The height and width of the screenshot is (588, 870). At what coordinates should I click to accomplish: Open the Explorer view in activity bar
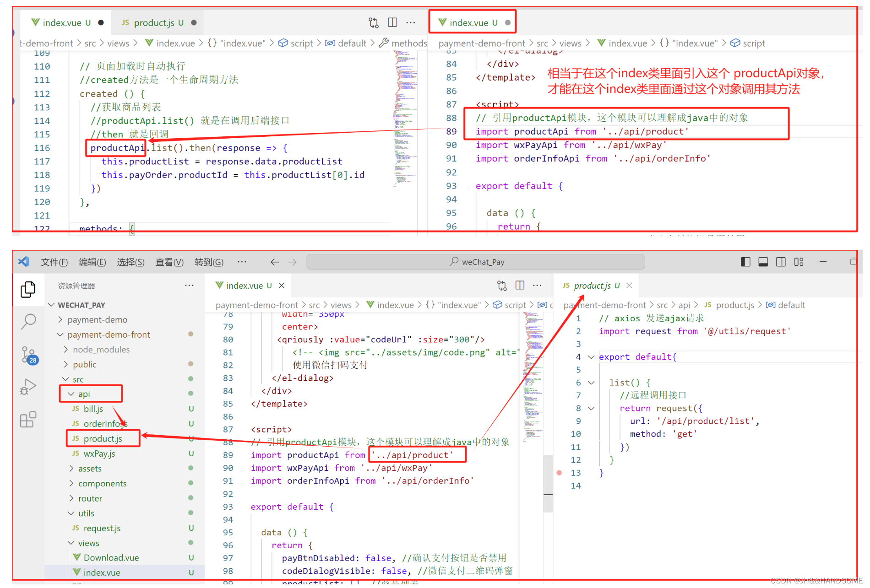click(x=28, y=289)
